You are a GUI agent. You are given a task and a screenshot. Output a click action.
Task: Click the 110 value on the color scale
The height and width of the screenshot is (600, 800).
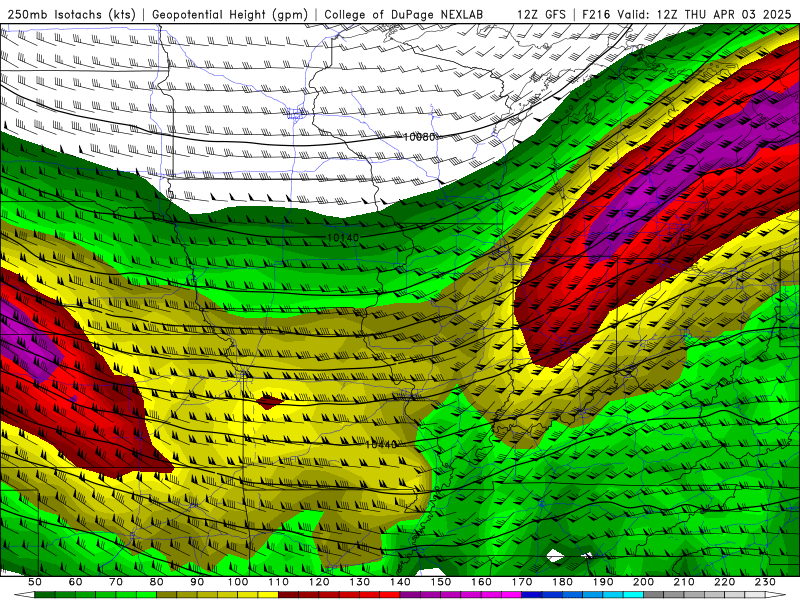[279, 582]
